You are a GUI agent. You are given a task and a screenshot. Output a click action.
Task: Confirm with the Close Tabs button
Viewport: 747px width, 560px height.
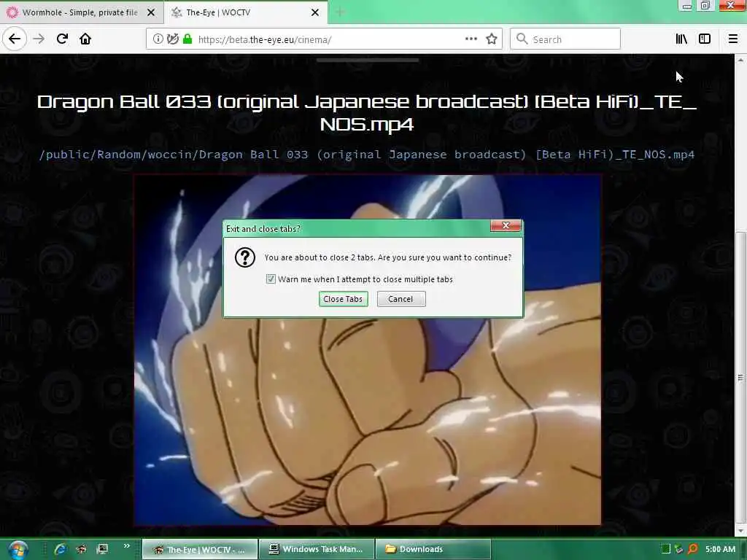[x=343, y=299]
